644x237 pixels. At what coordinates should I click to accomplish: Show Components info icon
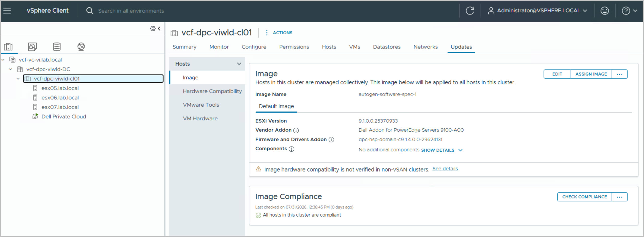[x=291, y=149]
